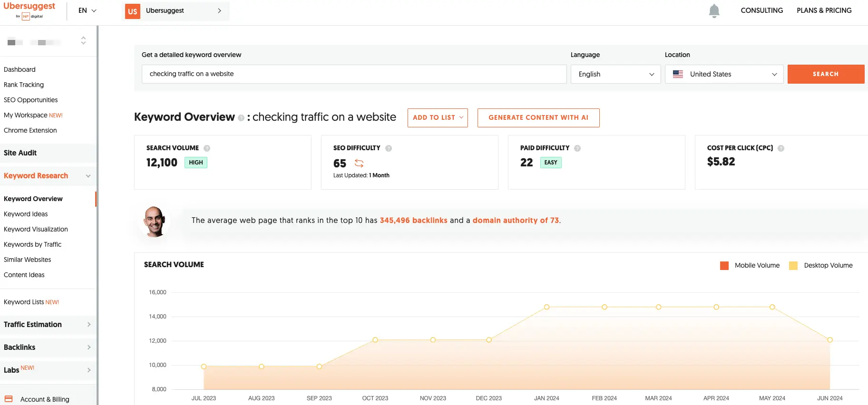Open Keywords by Traffic

pyautogui.click(x=32, y=244)
